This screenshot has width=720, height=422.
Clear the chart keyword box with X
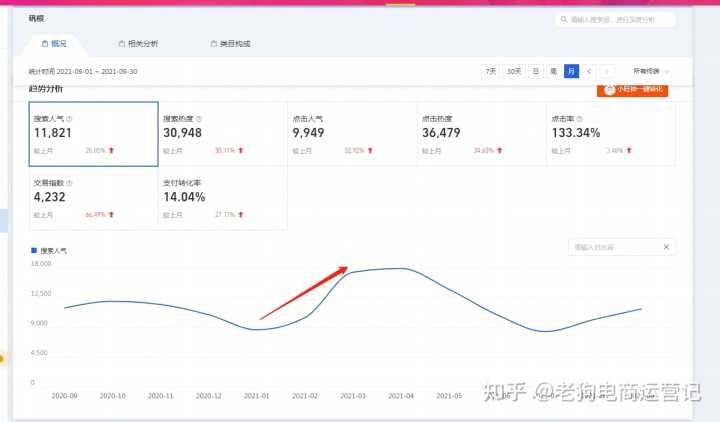tap(666, 247)
